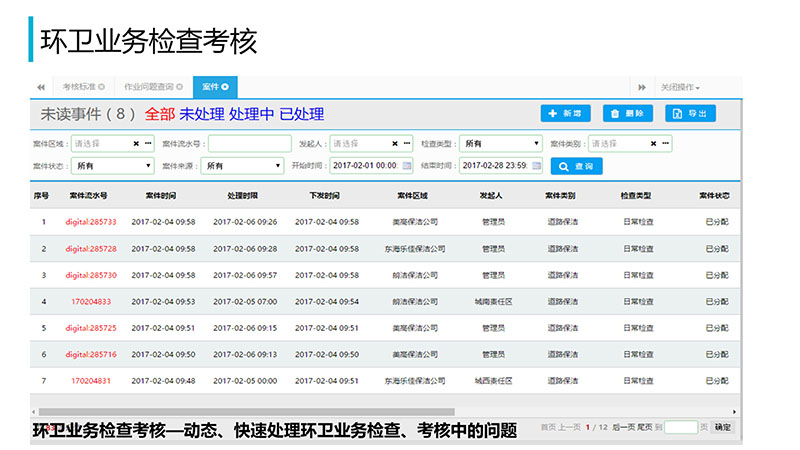The image size is (800, 450).
Task: Select 城西责任区 cell in row 7
Action: click(493, 381)
